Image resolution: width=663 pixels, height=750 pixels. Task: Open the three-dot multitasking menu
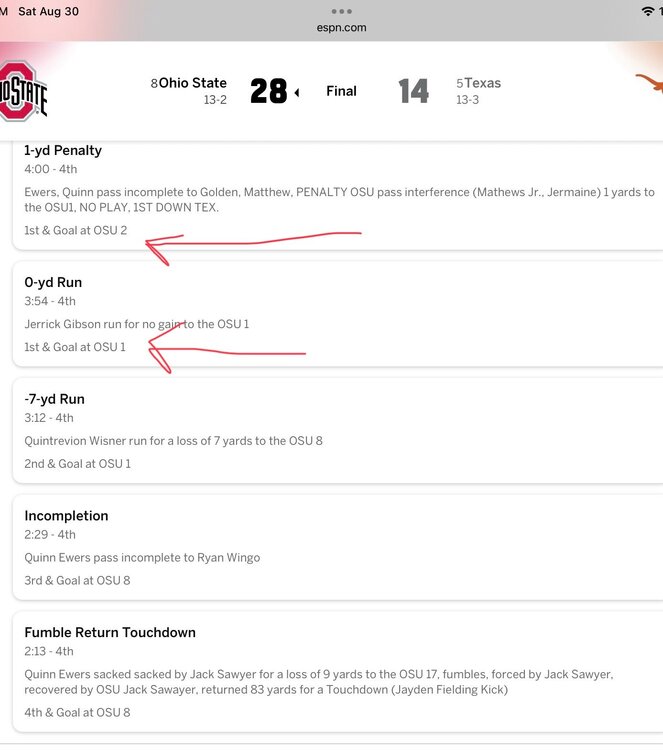(341, 12)
